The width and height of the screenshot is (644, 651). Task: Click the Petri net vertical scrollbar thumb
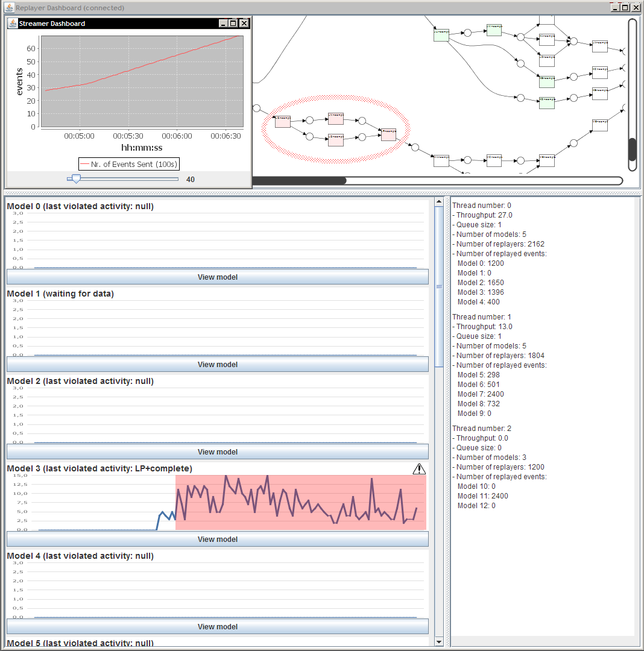pyautogui.click(x=633, y=149)
